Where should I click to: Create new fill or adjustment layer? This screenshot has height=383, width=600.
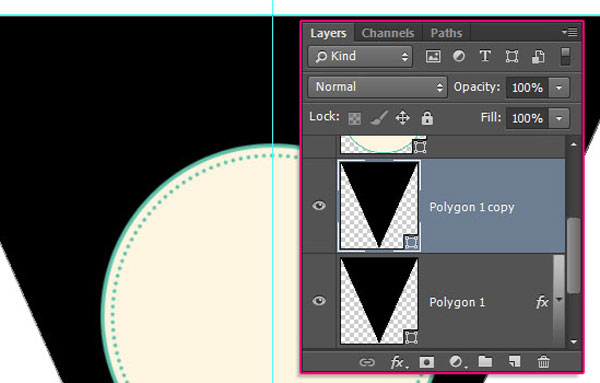[x=457, y=362]
